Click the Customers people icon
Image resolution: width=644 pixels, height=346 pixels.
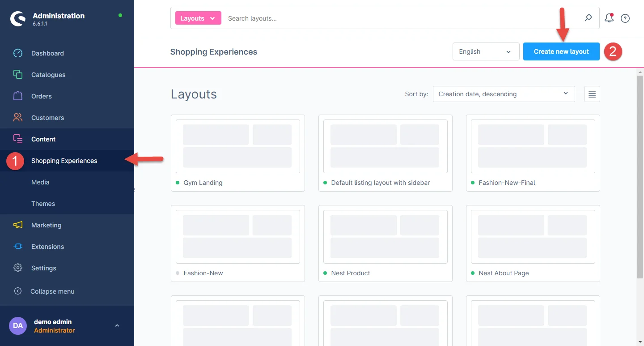18,118
